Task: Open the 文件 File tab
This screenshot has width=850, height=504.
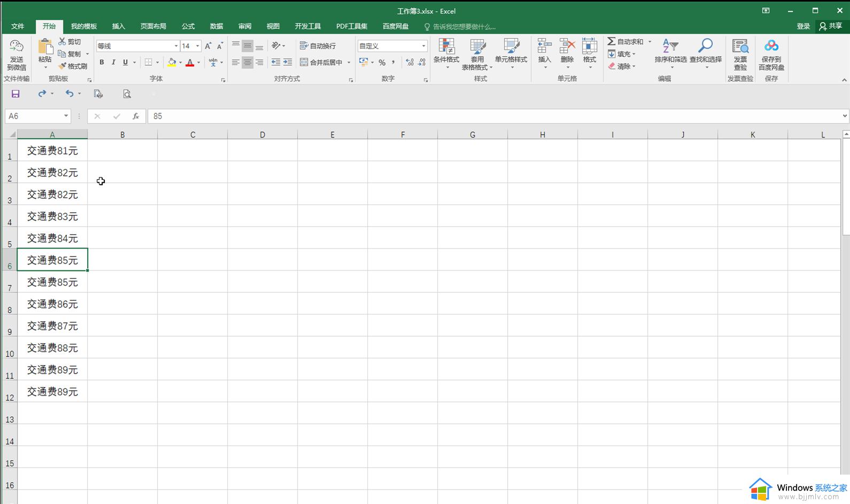Action: pos(18,26)
